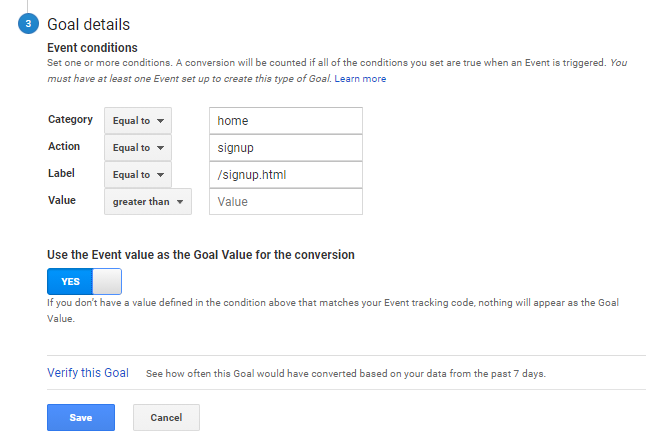Open the Value 'greater than' dropdown
Viewport: 651px width, 432px height.
[x=147, y=202]
